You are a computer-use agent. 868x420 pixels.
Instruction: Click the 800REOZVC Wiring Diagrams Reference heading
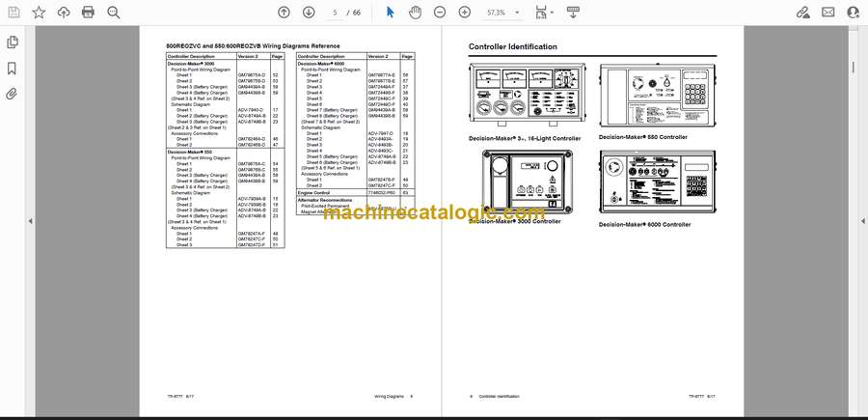pos(253,46)
